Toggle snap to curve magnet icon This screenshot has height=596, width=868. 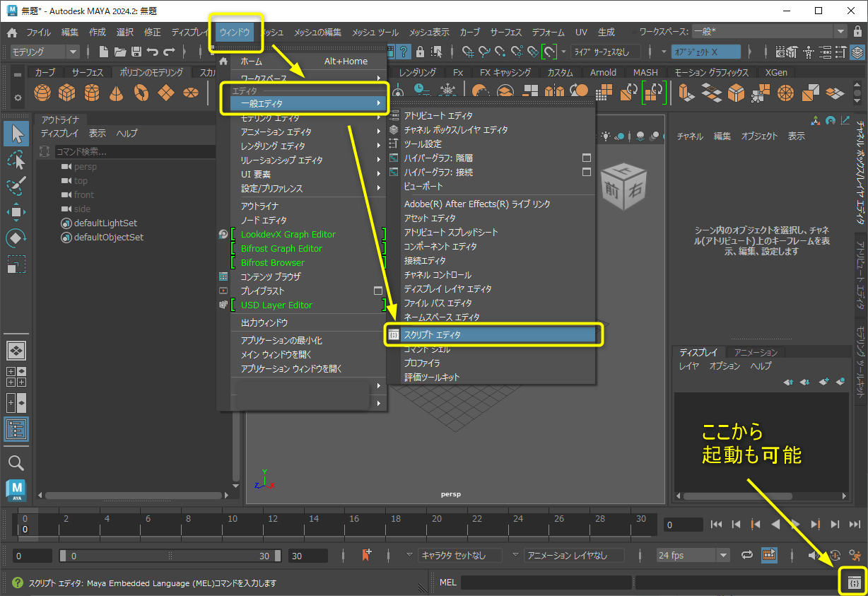pyautogui.click(x=484, y=52)
